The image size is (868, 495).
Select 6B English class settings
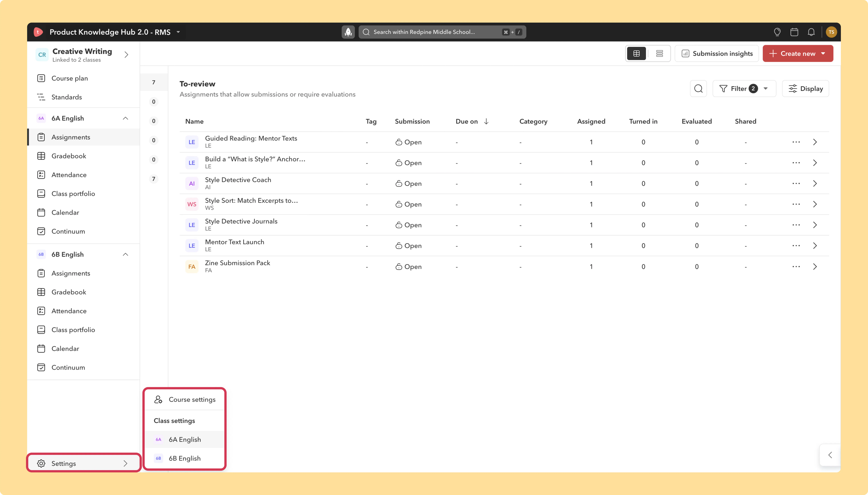point(185,458)
